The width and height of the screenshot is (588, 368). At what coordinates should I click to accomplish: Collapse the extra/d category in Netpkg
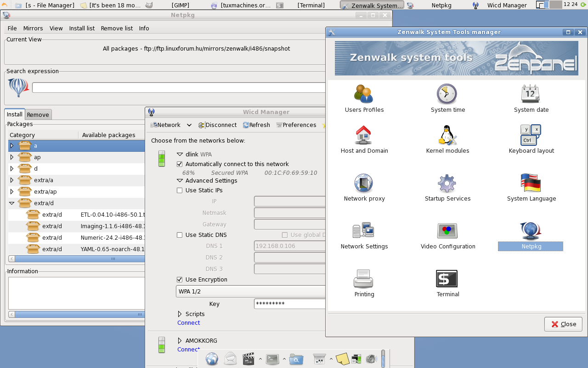pos(12,203)
